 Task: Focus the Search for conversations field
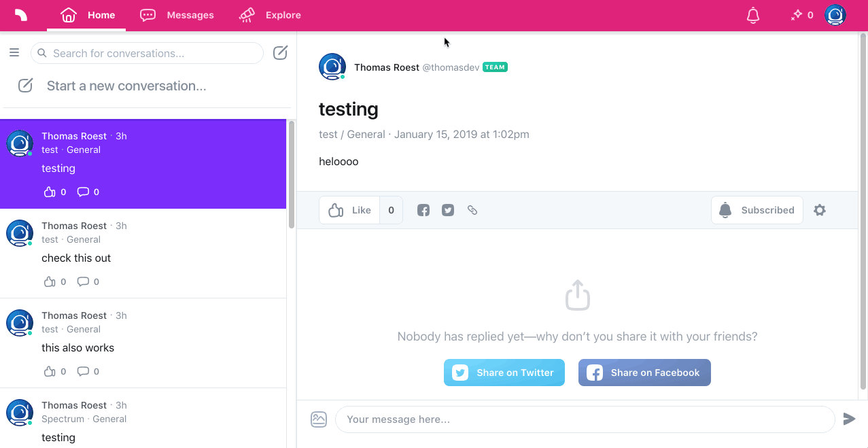(x=147, y=53)
